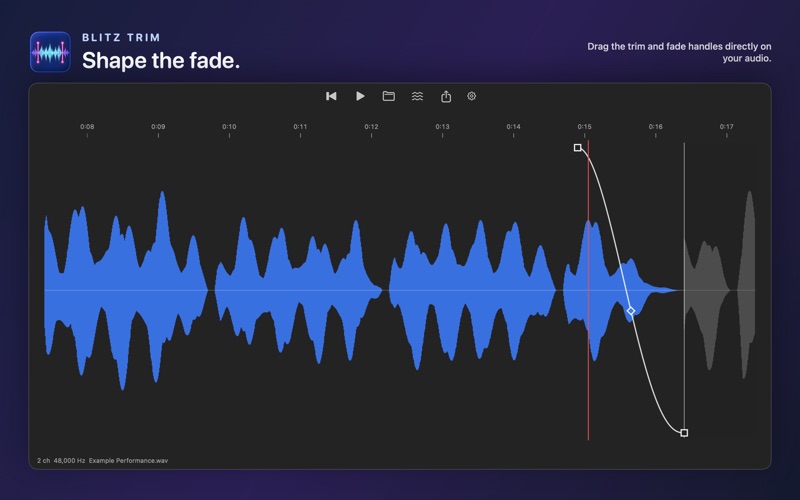Screen dimensions: 800x500
Task: Click the 0:08 ruler mark
Action: coord(87,127)
